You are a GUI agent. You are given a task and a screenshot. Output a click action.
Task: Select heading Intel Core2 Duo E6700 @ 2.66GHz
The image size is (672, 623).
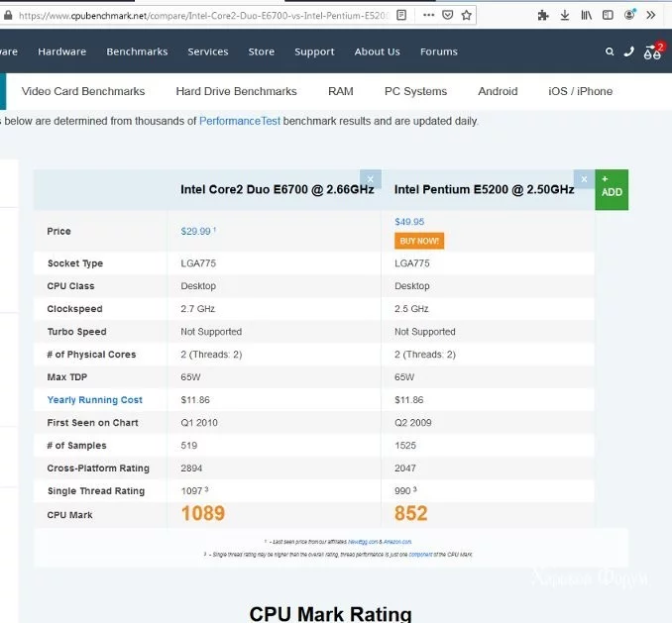coord(278,190)
